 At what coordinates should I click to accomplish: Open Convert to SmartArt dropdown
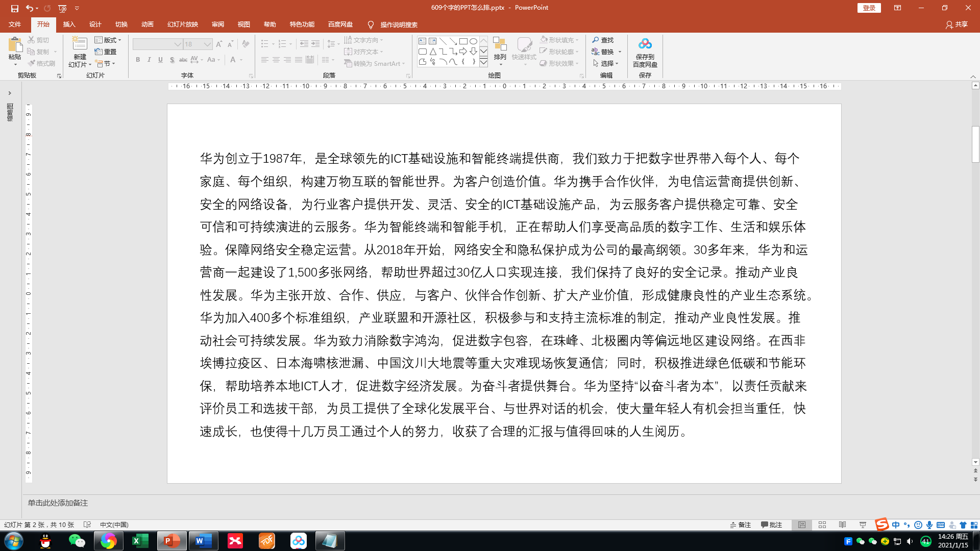(x=374, y=63)
